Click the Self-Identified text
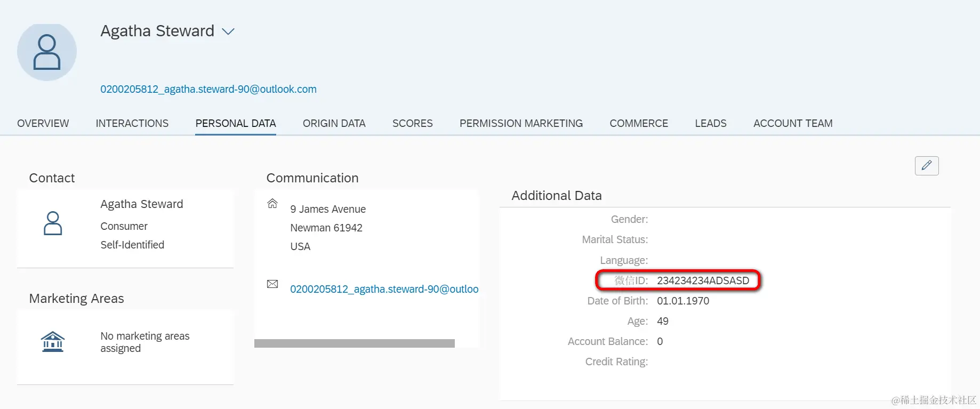This screenshot has height=409, width=980. point(132,245)
